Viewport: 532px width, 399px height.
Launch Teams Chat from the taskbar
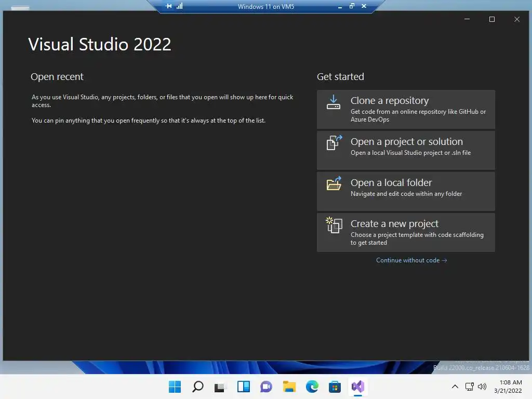tap(266, 387)
